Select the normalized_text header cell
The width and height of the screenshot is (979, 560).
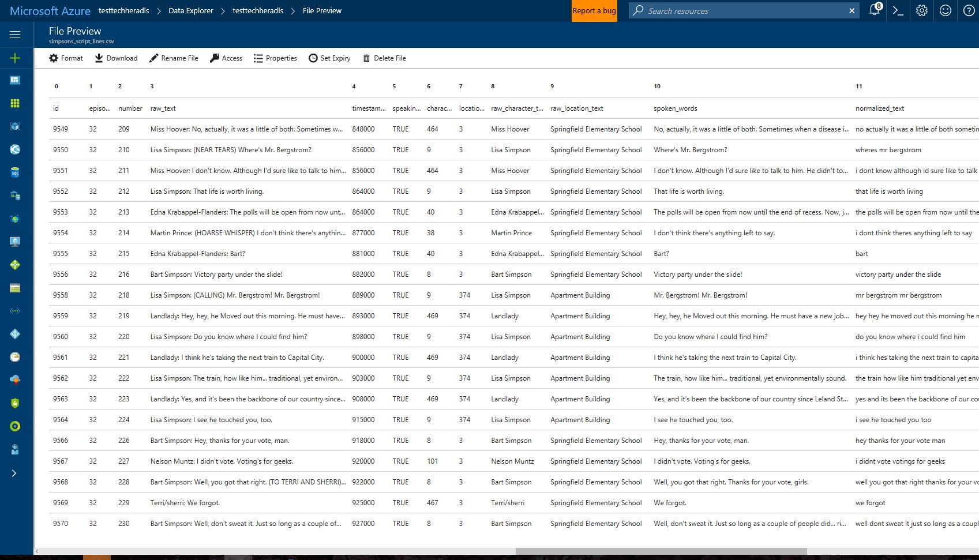(880, 108)
